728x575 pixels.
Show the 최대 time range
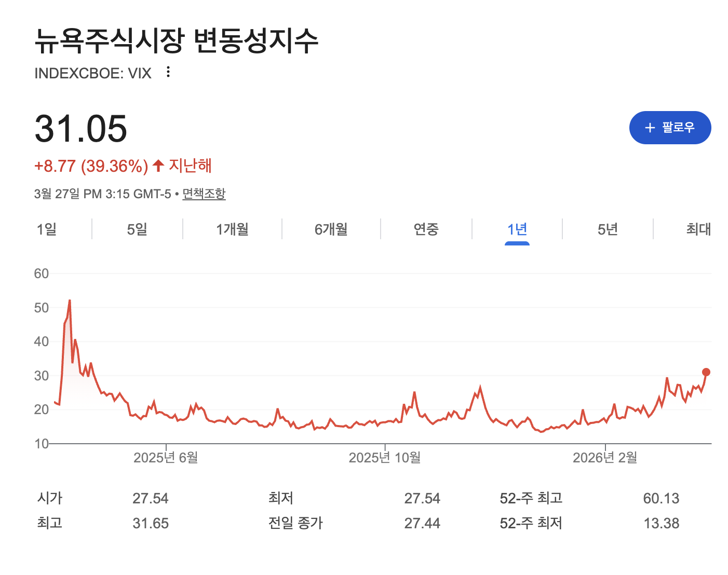698,229
